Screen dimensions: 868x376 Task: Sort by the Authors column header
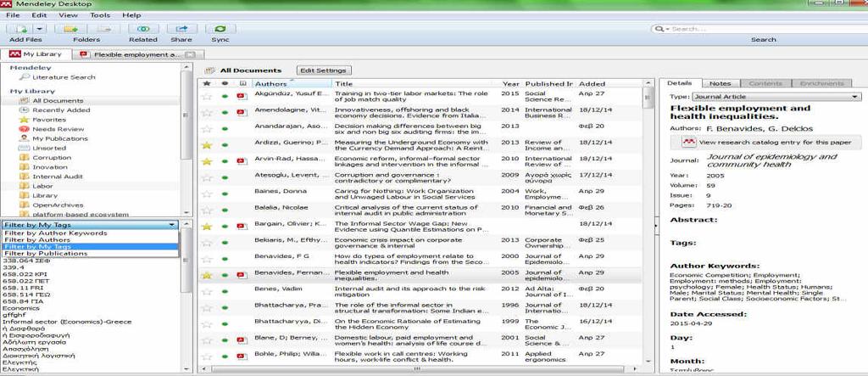click(292, 84)
